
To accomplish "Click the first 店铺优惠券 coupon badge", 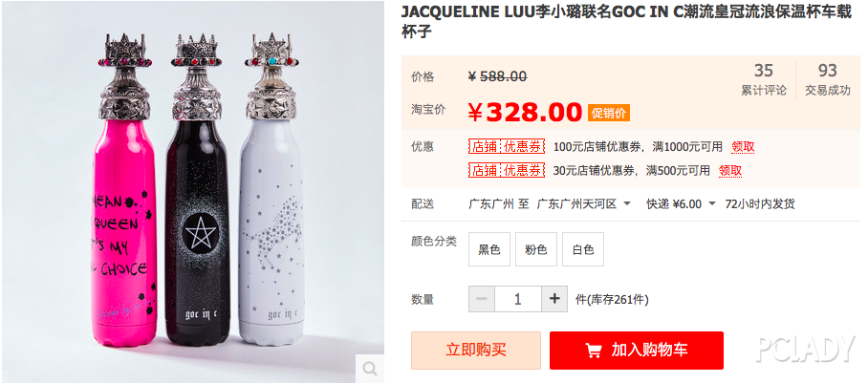I will [x=507, y=147].
